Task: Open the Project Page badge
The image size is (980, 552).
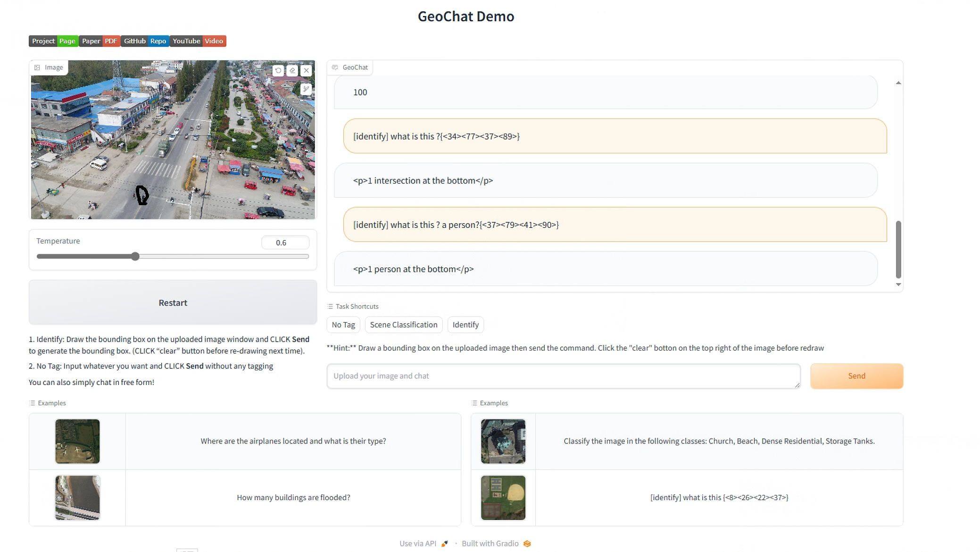Action: pos(53,41)
